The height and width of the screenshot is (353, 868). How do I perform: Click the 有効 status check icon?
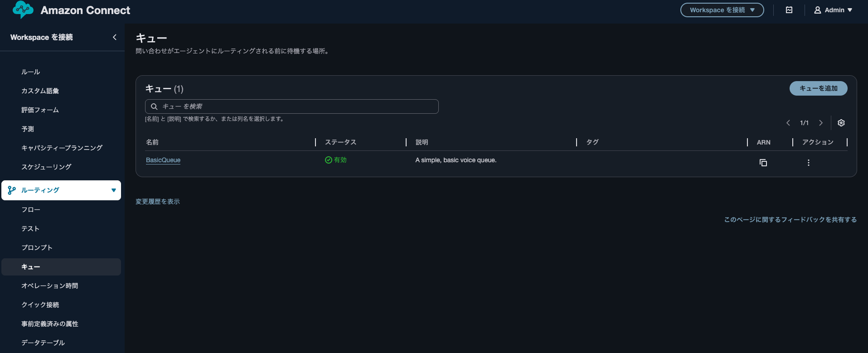tap(329, 160)
